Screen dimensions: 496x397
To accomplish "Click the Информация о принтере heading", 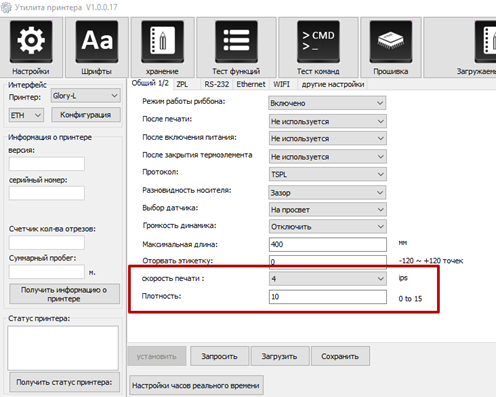I will pos(50,137).
